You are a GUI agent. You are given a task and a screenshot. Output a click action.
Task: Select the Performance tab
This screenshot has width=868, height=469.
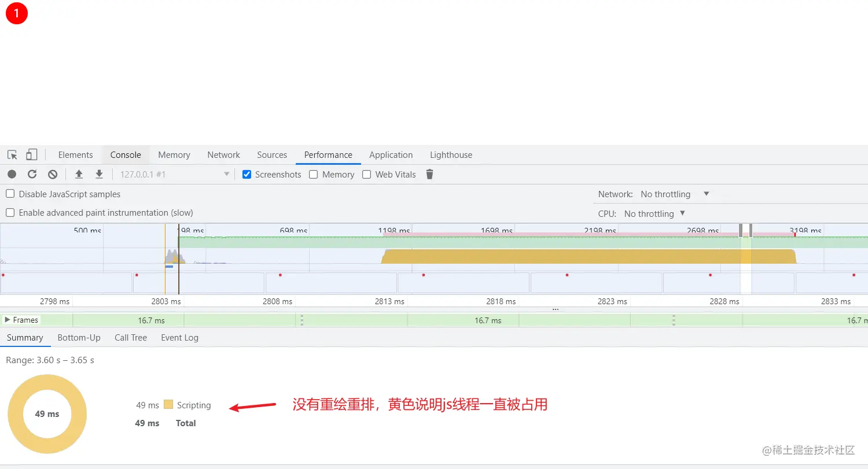pyautogui.click(x=328, y=155)
